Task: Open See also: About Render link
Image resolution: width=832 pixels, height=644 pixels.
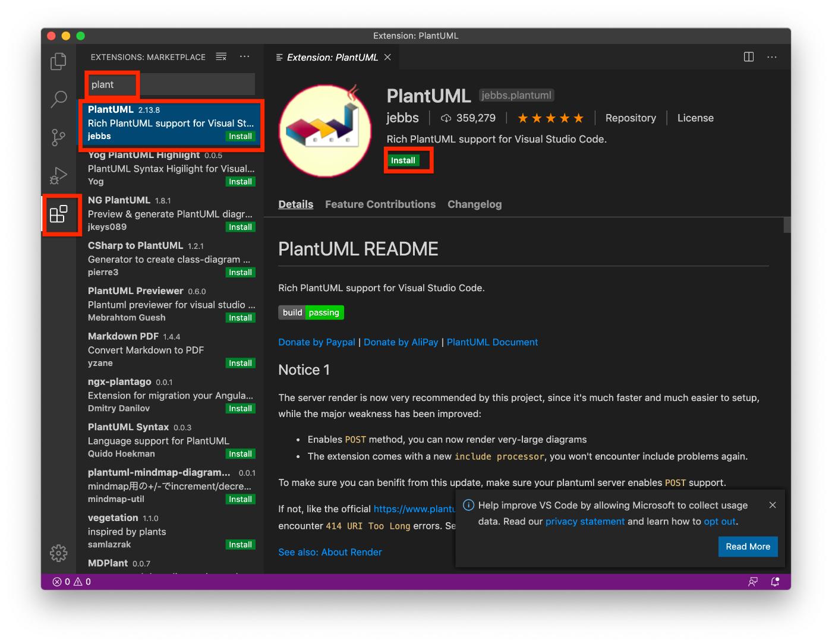Action: [330, 552]
